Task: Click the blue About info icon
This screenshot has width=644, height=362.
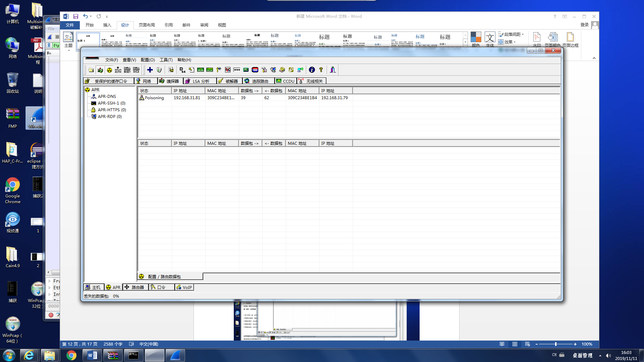Action: point(312,70)
